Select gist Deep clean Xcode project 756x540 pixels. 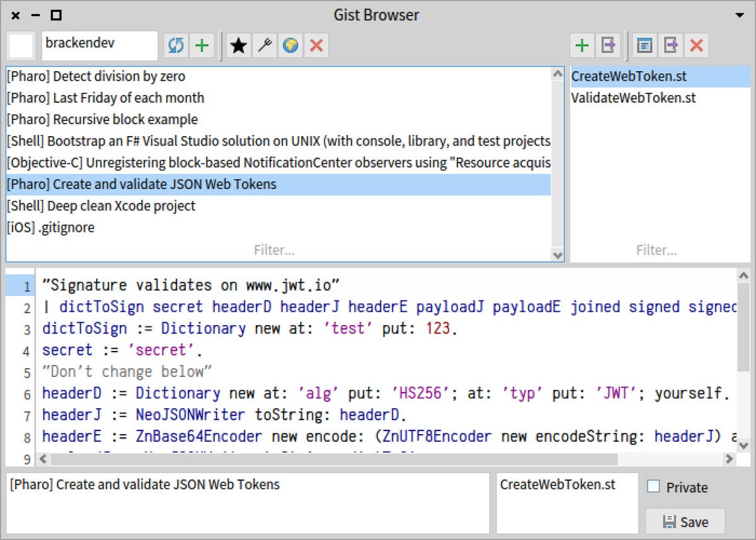coord(278,206)
